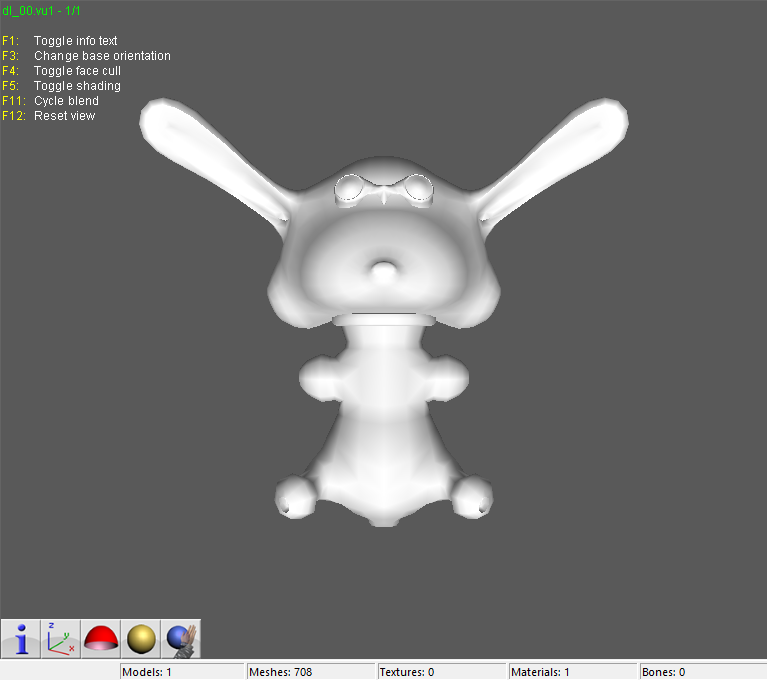Click the Materials: 1 status field
Image resolution: width=767 pixels, height=680 pixels.
pos(571,672)
